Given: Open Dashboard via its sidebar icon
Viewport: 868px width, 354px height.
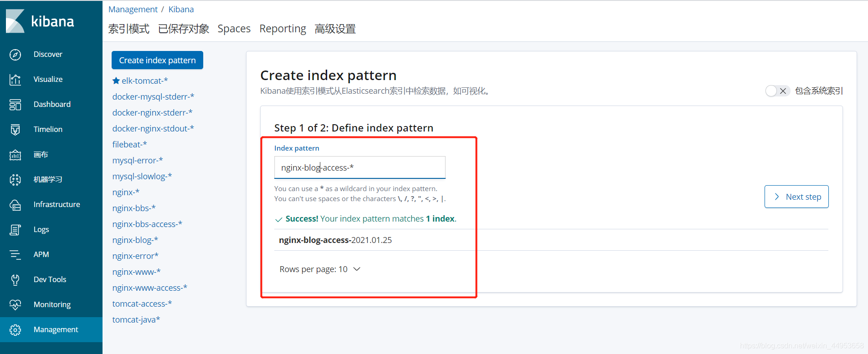Looking at the screenshot, I should pos(15,105).
